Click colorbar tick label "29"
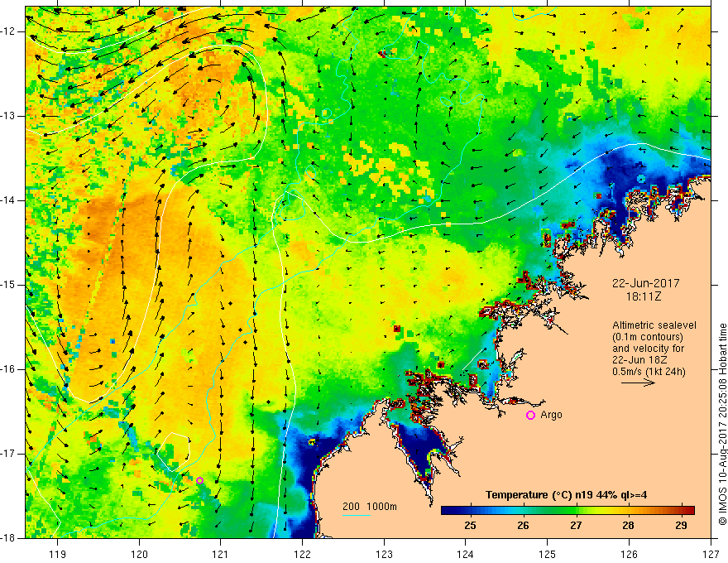This screenshot has width=728, height=563. [x=681, y=526]
